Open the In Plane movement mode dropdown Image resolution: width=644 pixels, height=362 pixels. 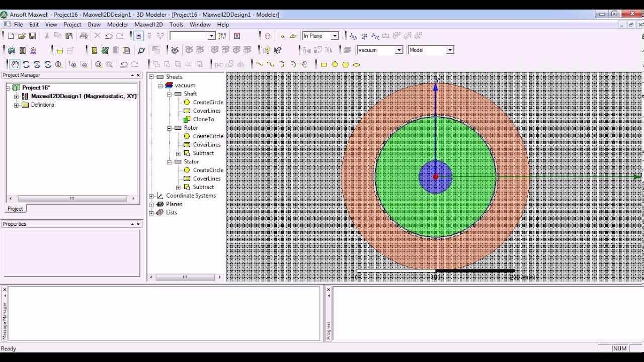pos(335,36)
